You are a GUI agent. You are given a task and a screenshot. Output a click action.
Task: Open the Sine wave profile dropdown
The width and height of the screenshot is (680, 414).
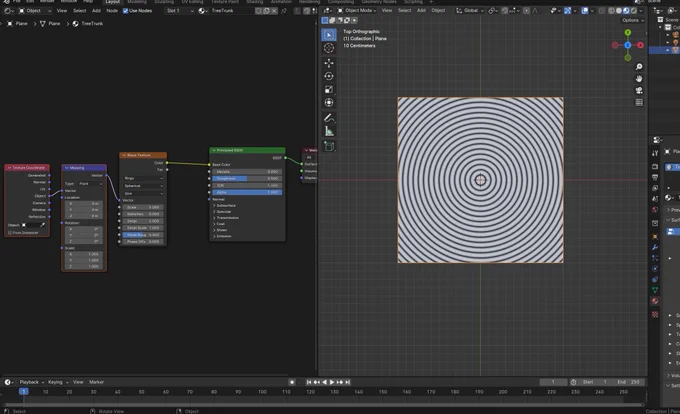pos(144,193)
